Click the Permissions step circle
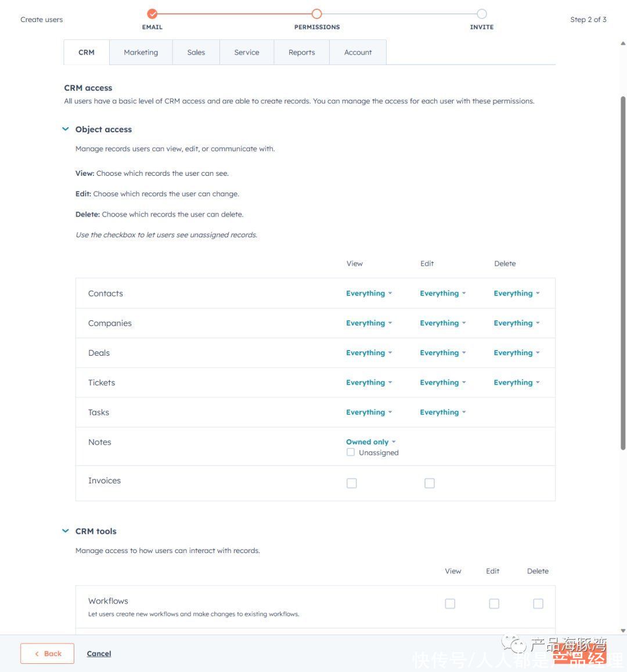627x672 pixels. click(x=316, y=14)
